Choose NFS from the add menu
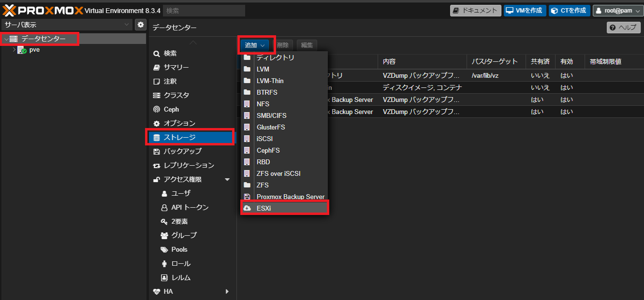Viewport: 644px width, 300px height. pos(284,104)
